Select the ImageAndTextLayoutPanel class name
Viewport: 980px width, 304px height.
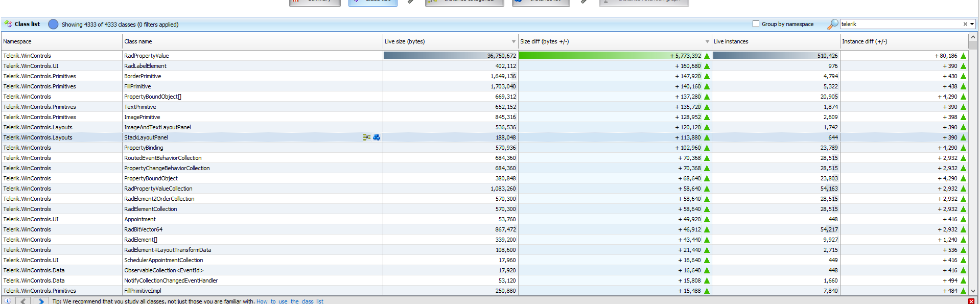point(157,127)
